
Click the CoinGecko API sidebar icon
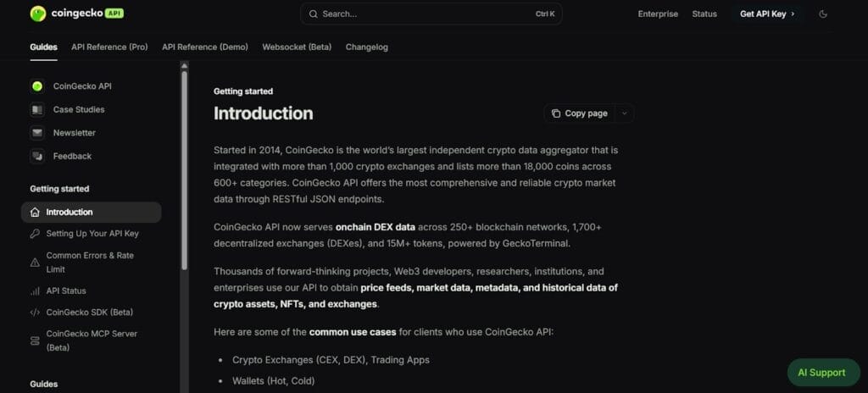[x=37, y=86]
